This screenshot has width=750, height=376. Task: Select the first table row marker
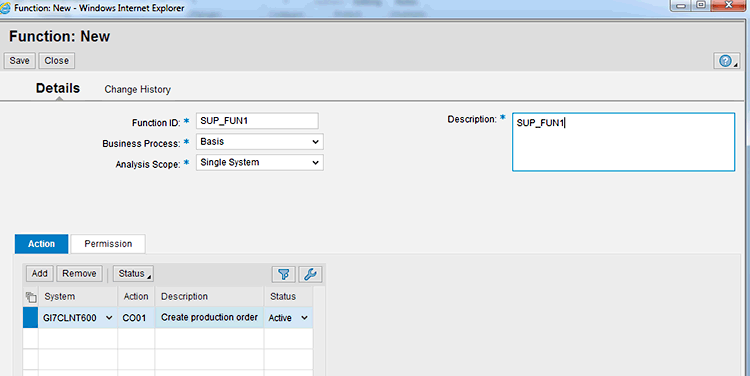click(x=31, y=318)
